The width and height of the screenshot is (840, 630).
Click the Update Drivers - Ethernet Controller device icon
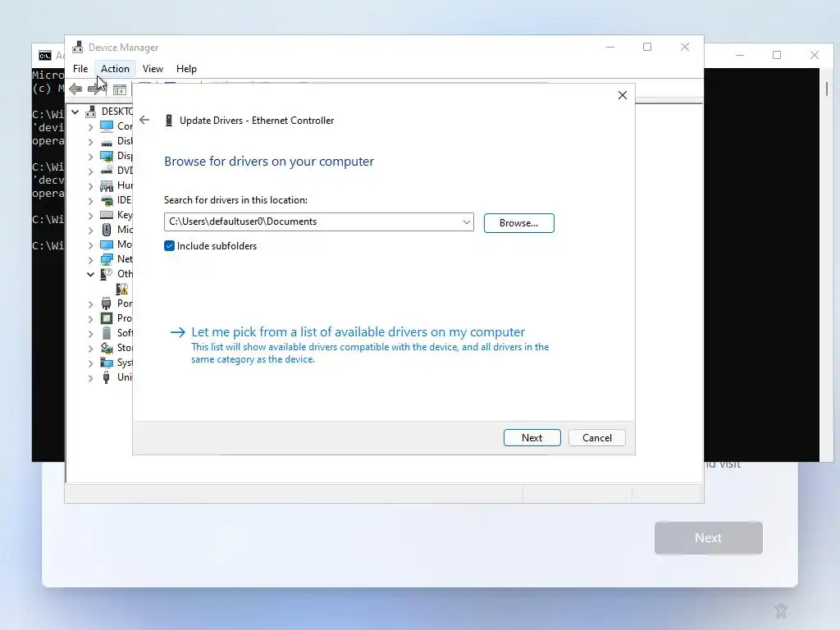coord(169,120)
